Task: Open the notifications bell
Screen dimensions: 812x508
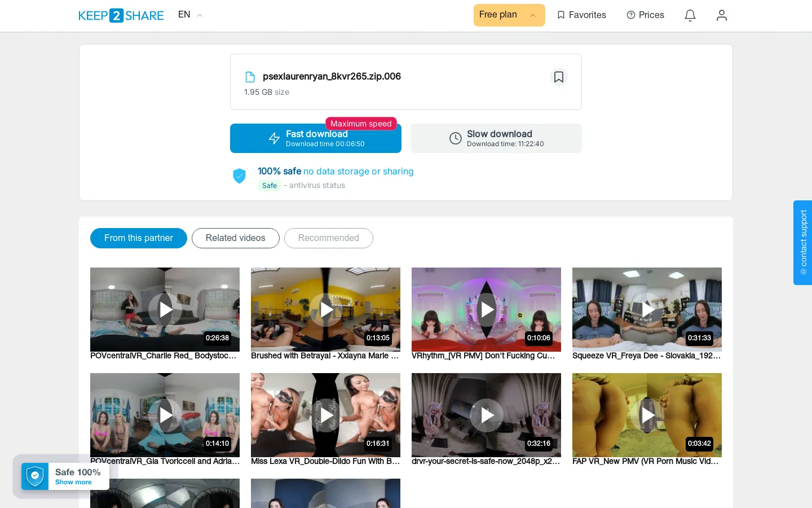Action: point(690,15)
